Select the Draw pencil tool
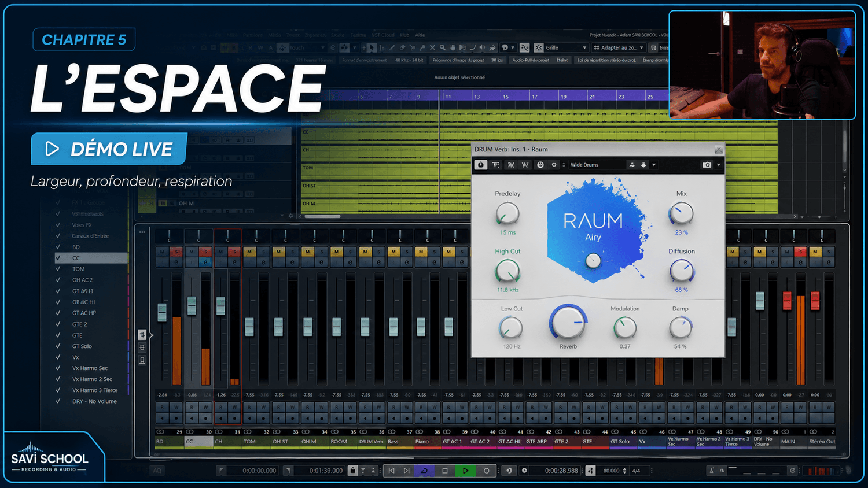The width and height of the screenshot is (868, 488). tap(392, 47)
